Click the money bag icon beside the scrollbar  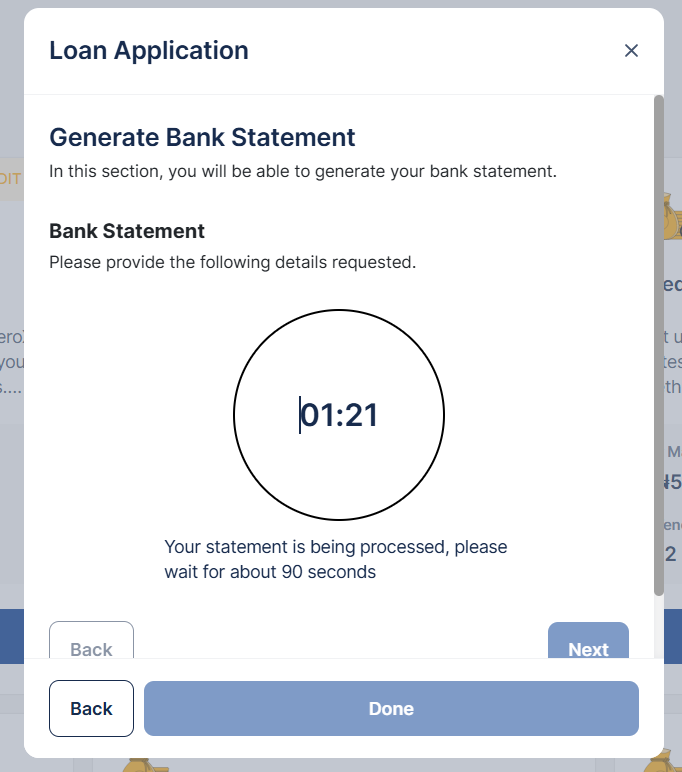coord(672,212)
